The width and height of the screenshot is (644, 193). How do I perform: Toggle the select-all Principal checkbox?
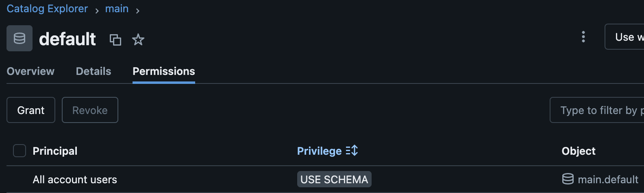coord(20,151)
